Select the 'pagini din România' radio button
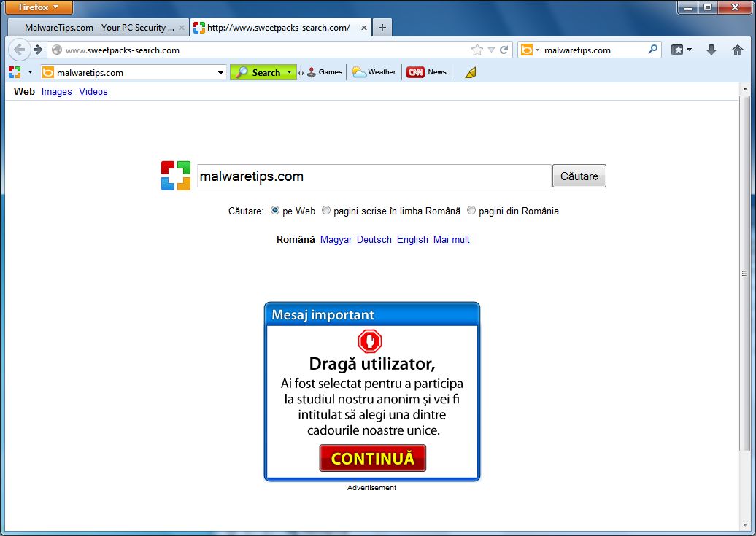Viewport: 756px width, 536px height. [471, 210]
